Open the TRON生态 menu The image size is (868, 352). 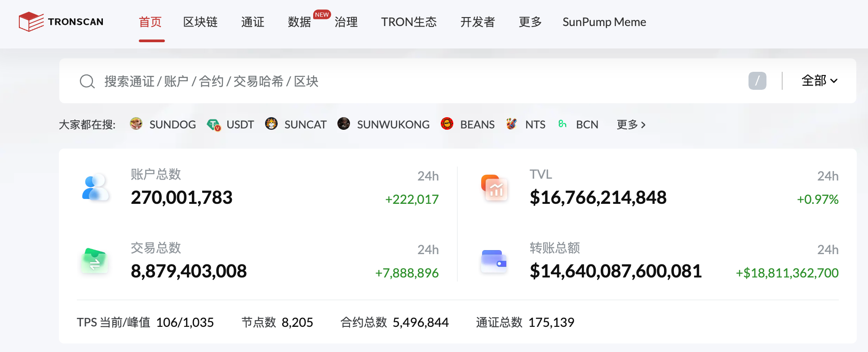click(x=409, y=22)
